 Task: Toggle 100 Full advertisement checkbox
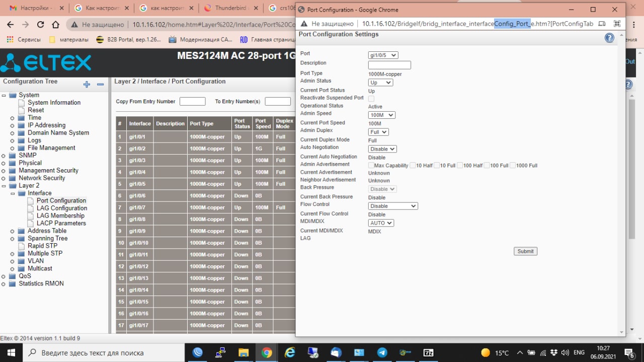[x=487, y=165]
